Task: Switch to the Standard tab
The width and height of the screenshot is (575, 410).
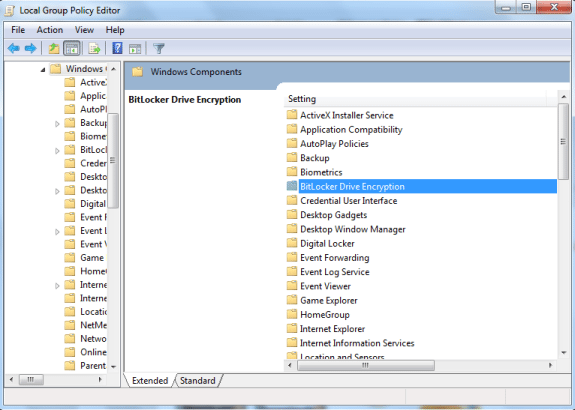Action: click(198, 381)
